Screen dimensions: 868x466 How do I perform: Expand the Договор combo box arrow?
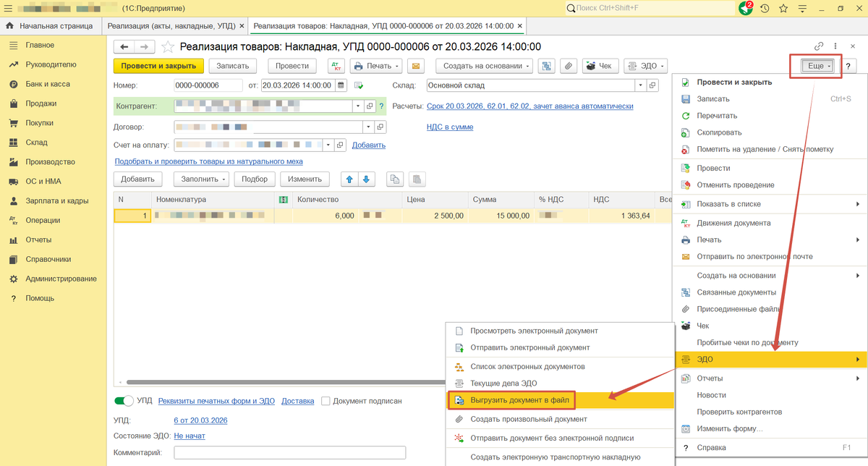369,127
